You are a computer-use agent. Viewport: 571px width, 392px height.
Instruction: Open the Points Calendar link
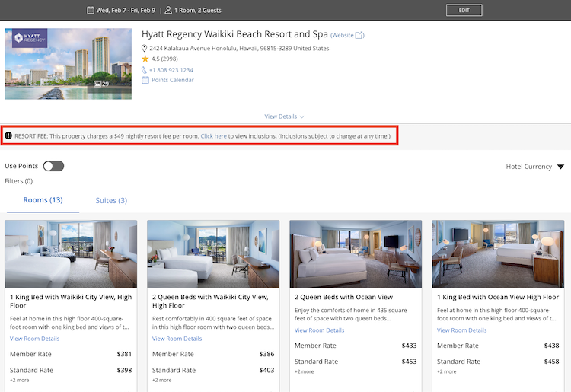173,80
